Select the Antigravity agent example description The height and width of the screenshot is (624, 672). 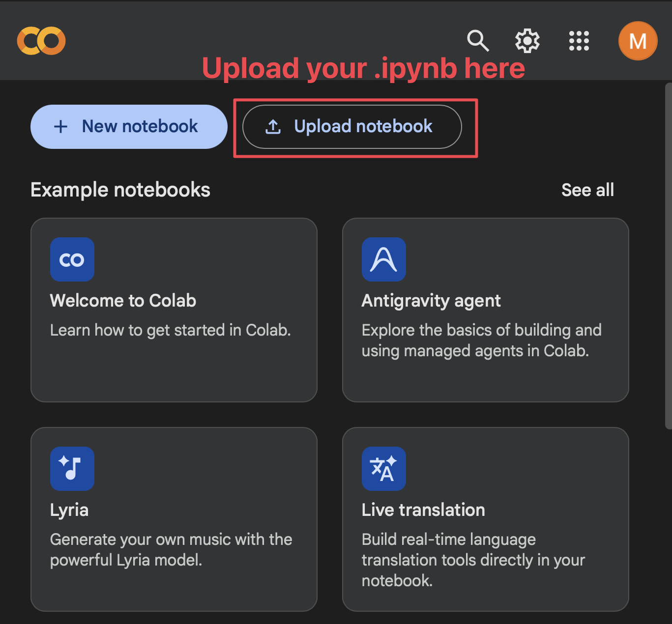coord(482,340)
